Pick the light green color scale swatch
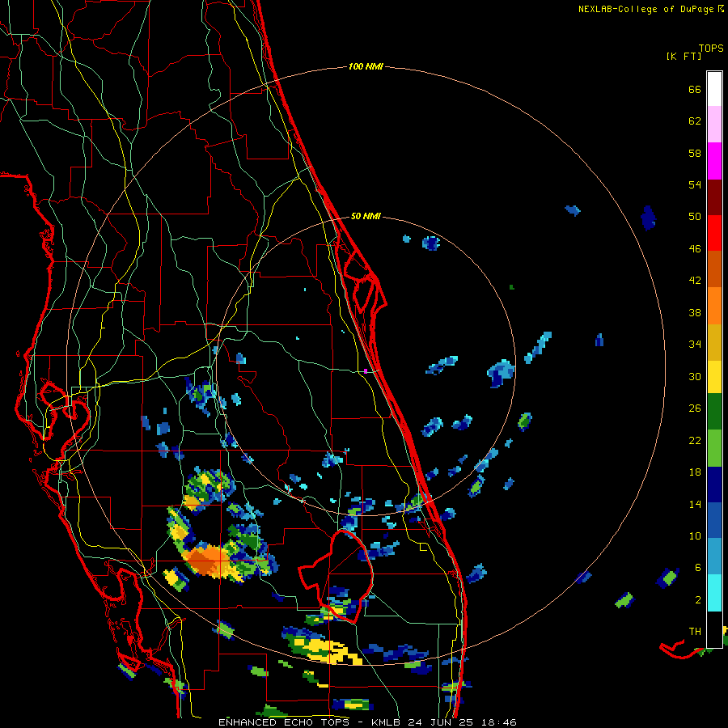The height and width of the screenshot is (728, 728). tap(714, 448)
